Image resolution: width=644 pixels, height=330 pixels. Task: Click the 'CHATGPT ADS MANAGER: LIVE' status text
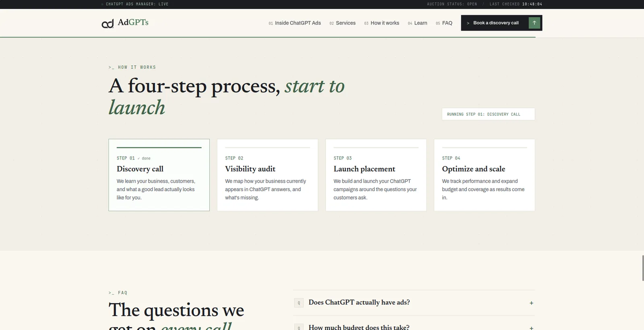[137, 4]
